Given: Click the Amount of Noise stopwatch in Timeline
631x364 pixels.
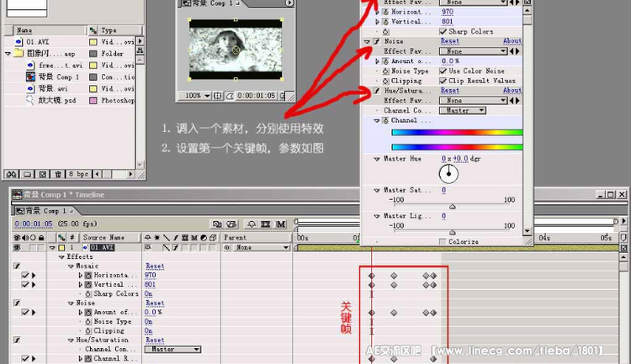Looking at the screenshot, I should pyautogui.click(x=88, y=312).
